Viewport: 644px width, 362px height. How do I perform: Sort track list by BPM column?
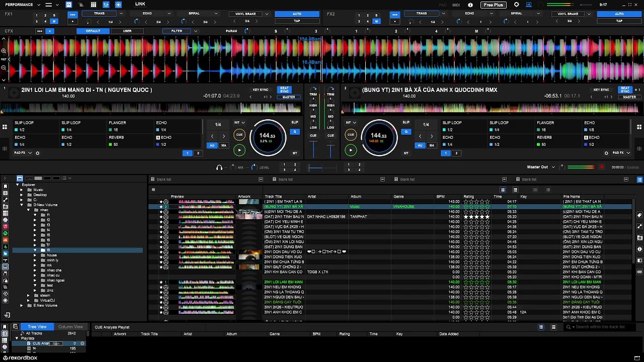pos(441,197)
